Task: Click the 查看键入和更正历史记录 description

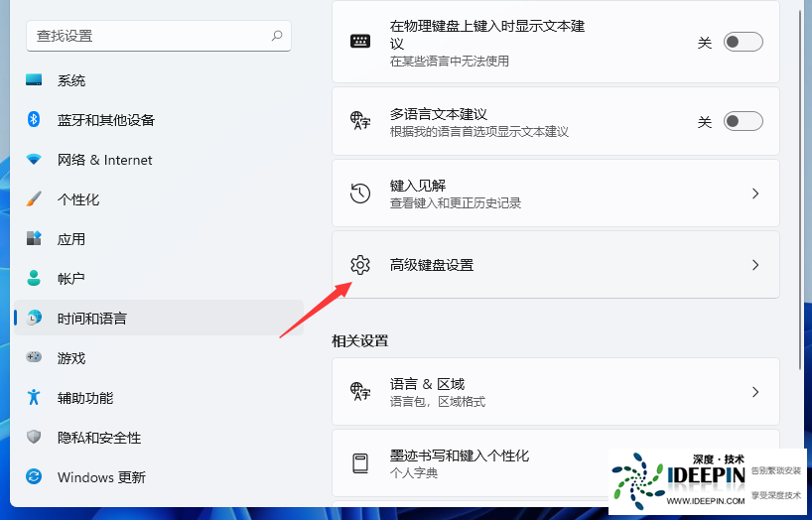Action: pyautogui.click(x=456, y=203)
